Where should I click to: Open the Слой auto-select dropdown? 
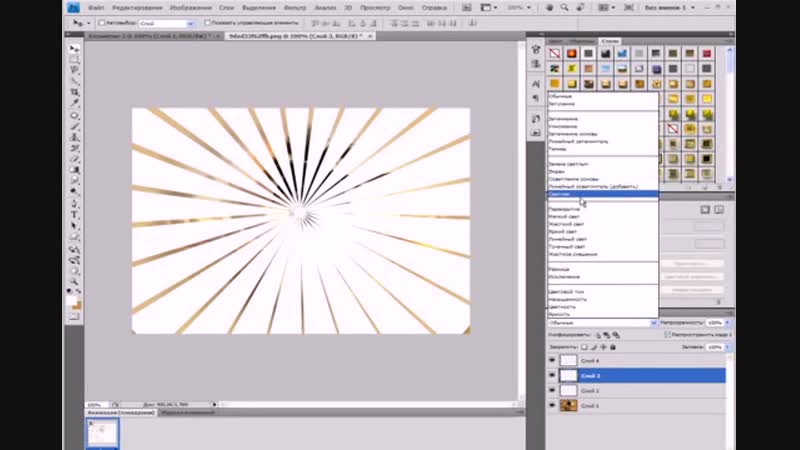coord(166,23)
